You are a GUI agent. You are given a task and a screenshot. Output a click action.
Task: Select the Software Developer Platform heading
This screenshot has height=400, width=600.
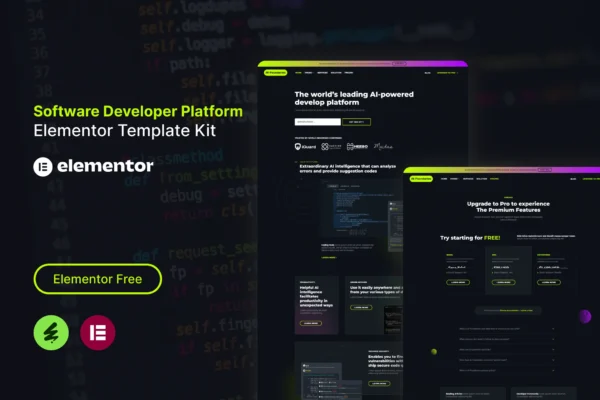pos(138,111)
